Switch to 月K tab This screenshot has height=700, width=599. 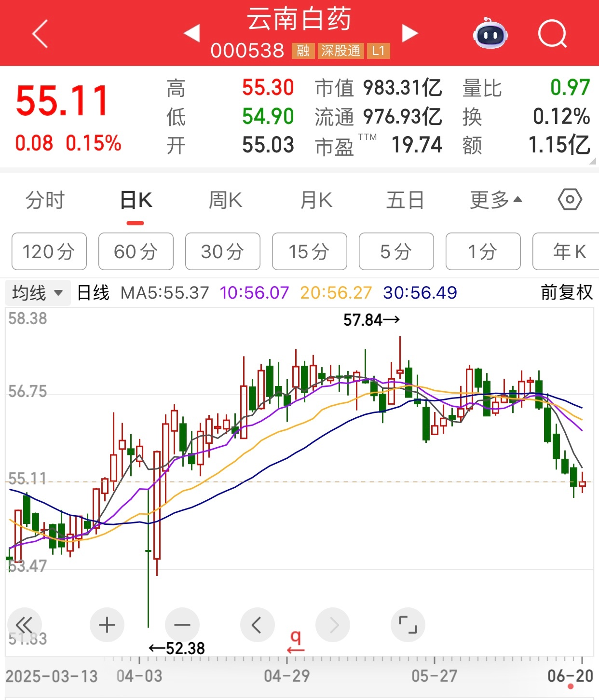316,200
